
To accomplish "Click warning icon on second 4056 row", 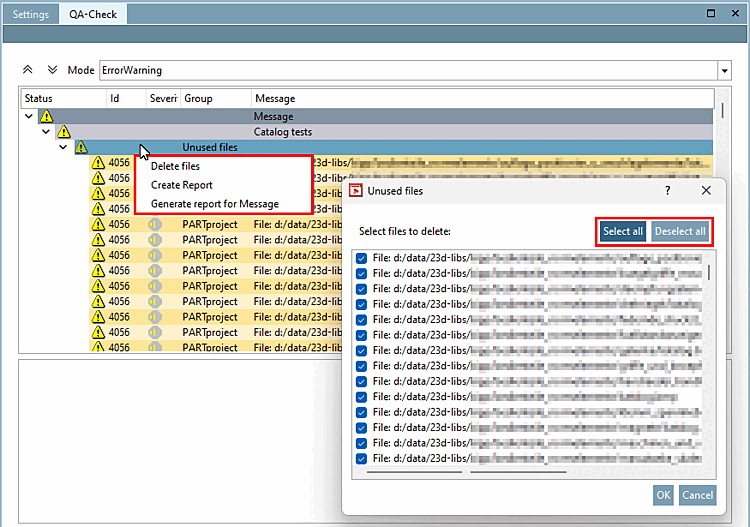I will (x=98, y=178).
